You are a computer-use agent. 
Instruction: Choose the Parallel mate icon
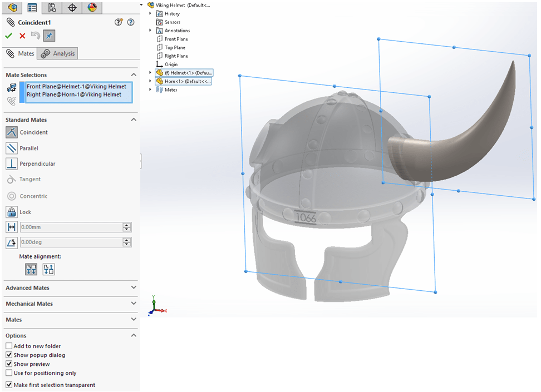point(12,148)
